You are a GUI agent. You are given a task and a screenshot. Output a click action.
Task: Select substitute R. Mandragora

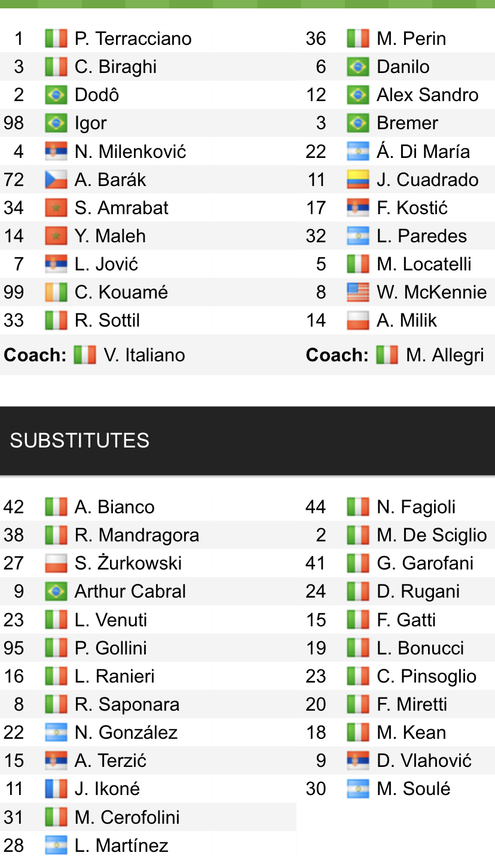[x=136, y=535]
